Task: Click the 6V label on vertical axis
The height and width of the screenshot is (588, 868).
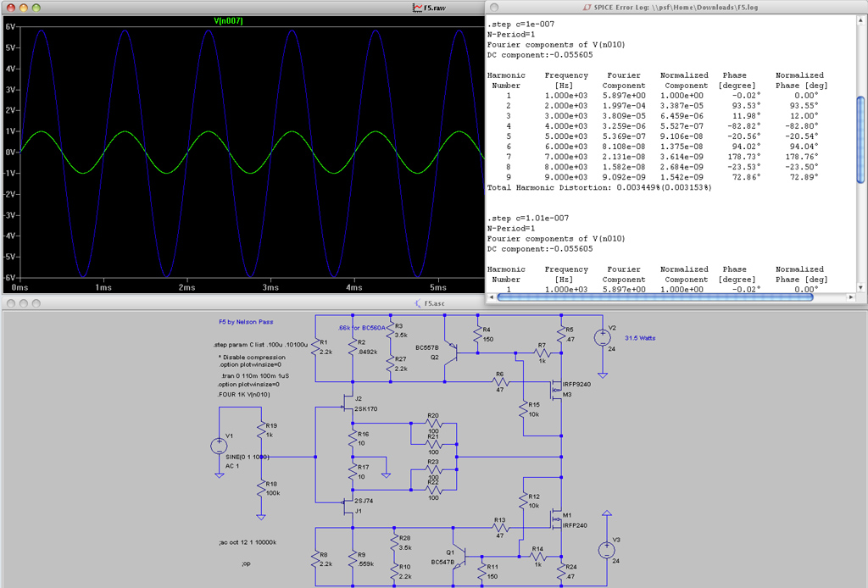Action: (10, 26)
